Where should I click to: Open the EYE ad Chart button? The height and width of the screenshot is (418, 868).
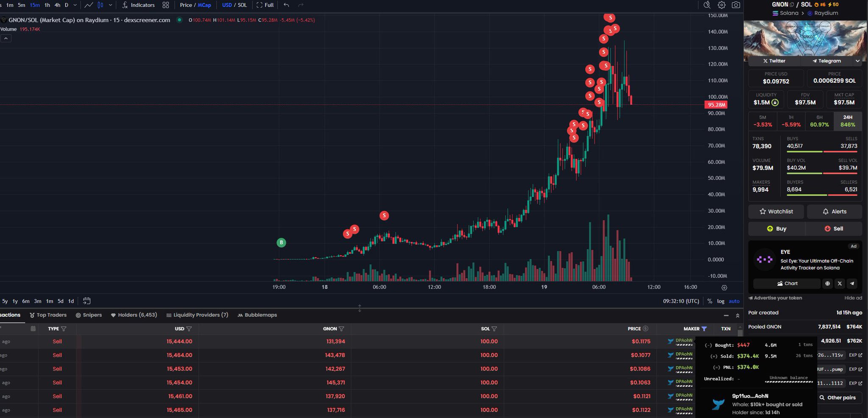pyautogui.click(x=787, y=284)
